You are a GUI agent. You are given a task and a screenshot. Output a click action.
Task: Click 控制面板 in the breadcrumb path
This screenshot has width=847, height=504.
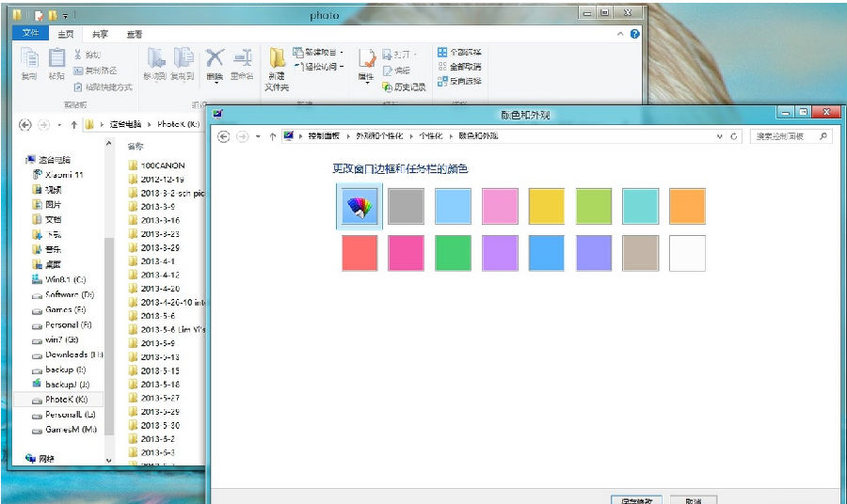[324, 136]
